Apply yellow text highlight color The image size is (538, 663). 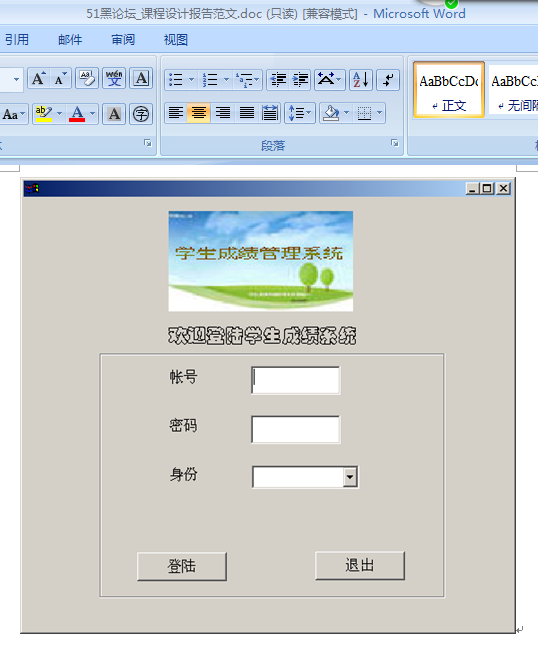click(44, 114)
